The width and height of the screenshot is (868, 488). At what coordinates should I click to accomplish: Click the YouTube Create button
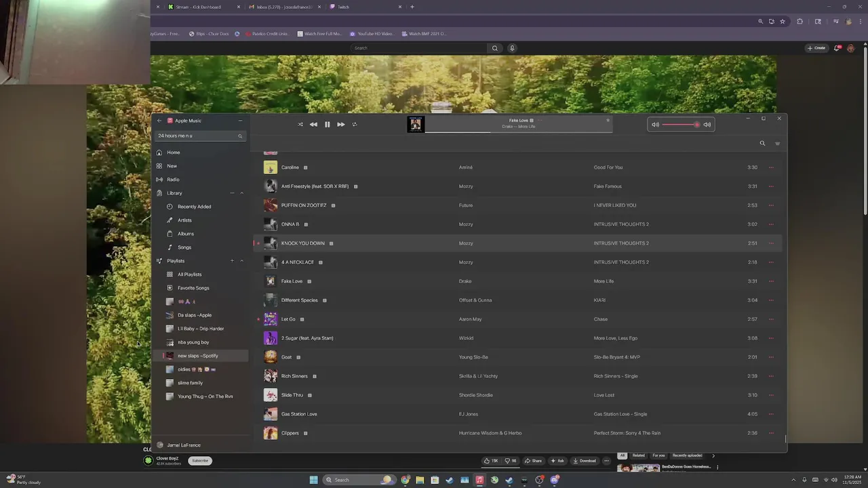[x=816, y=48]
